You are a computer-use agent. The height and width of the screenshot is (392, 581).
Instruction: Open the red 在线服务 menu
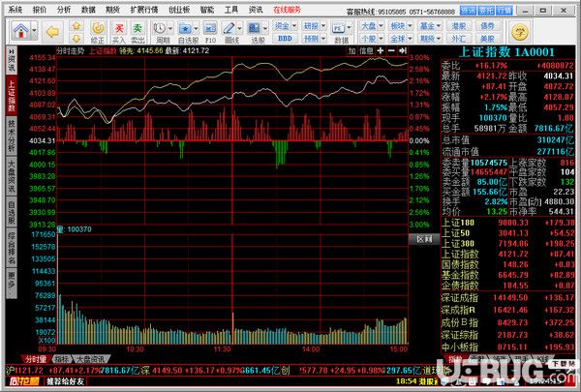click(x=288, y=10)
